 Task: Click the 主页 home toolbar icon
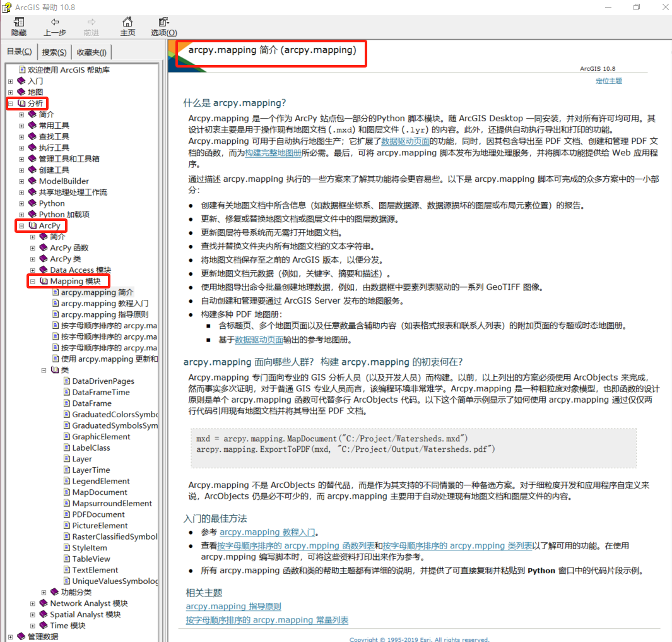[x=127, y=27]
